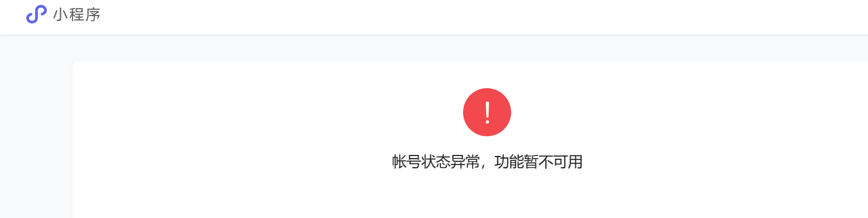Viewport: 868px width, 218px height.
Task: Click the 小 character in the header title
Action: pyautogui.click(x=60, y=14)
